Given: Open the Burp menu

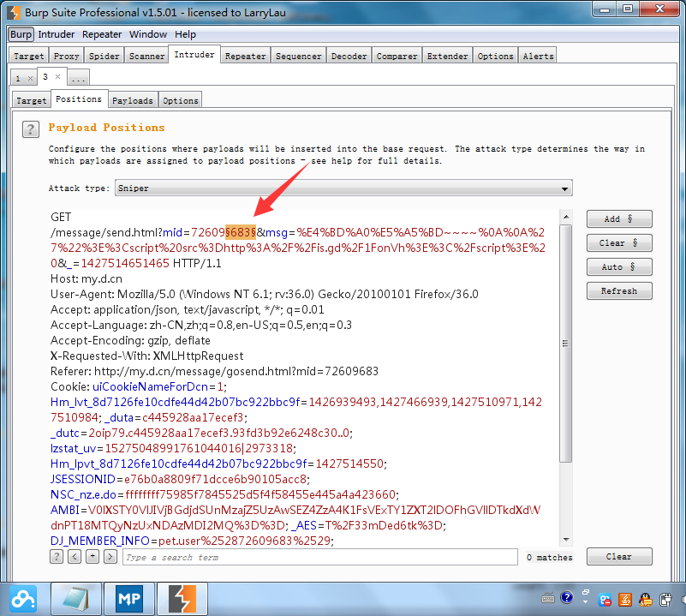Looking at the screenshot, I should point(21,34).
